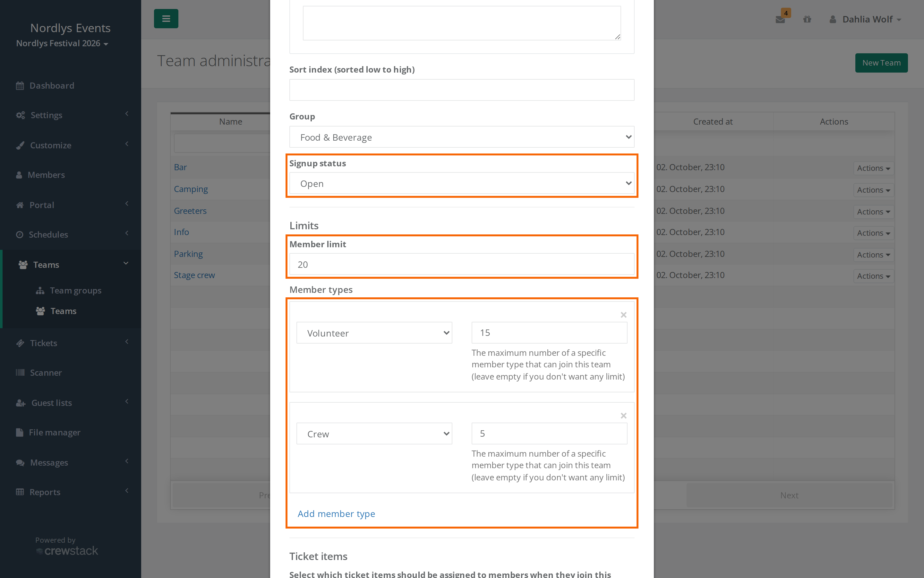Open Dashboard from the sidebar
924x578 pixels.
coord(71,86)
